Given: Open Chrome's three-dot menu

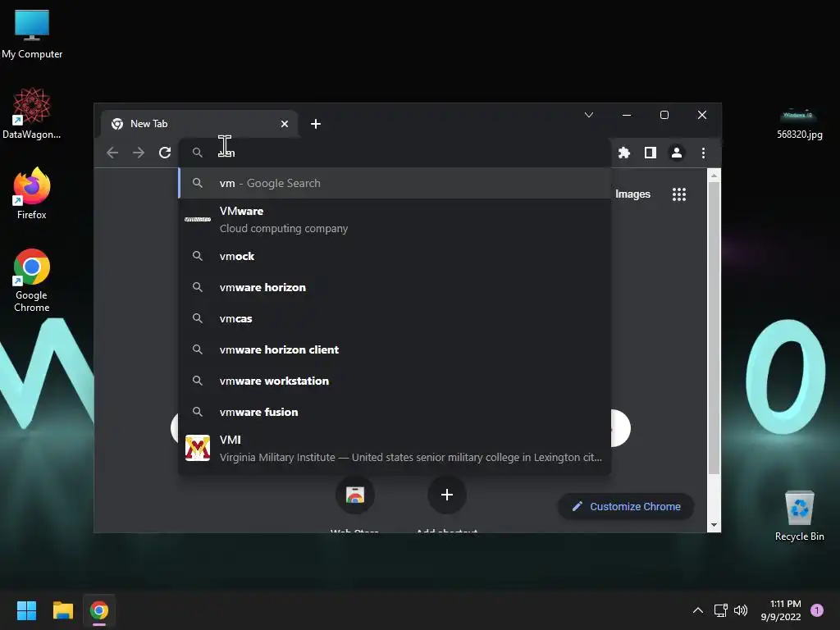Looking at the screenshot, I should (x=703, y=153).
